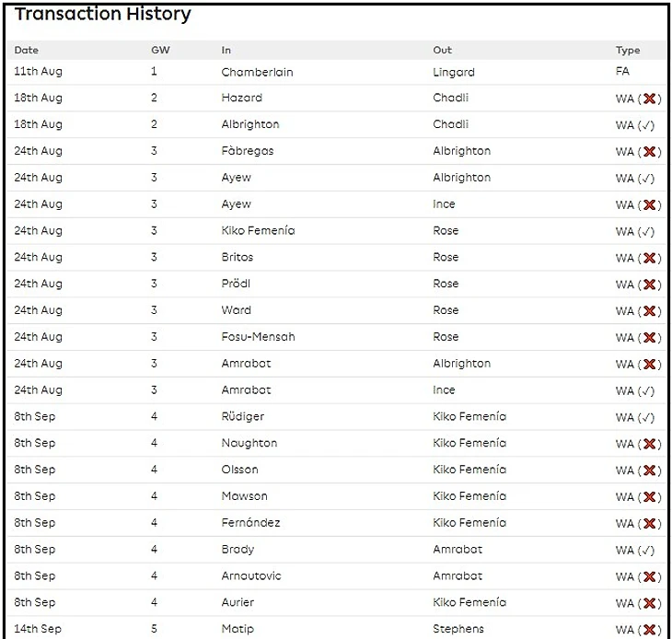Click the Type column header
The height and width of the screenshot is (639, 672).
628,50
